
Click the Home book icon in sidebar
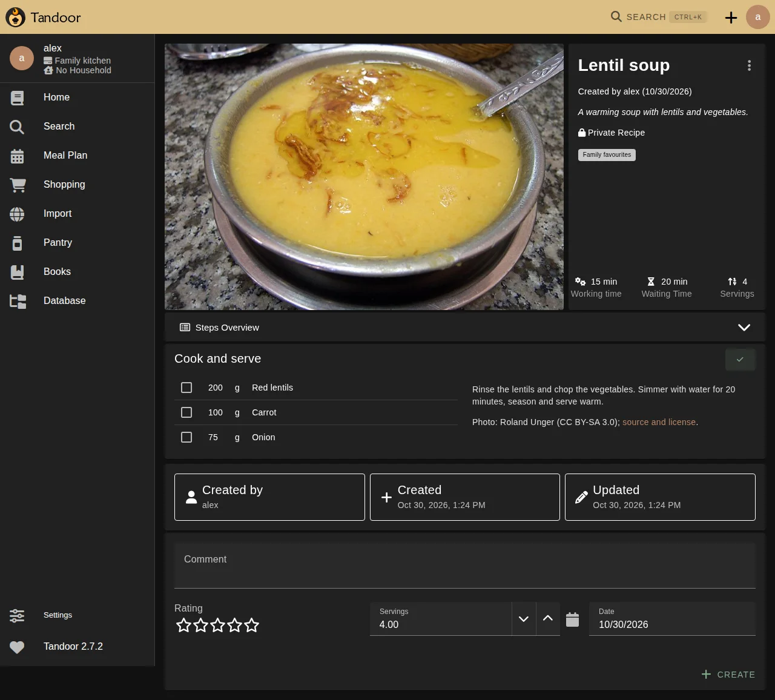[17, 97]
